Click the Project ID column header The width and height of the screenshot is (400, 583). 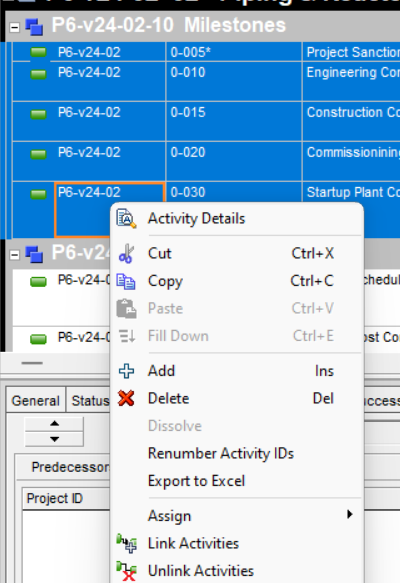66,498
